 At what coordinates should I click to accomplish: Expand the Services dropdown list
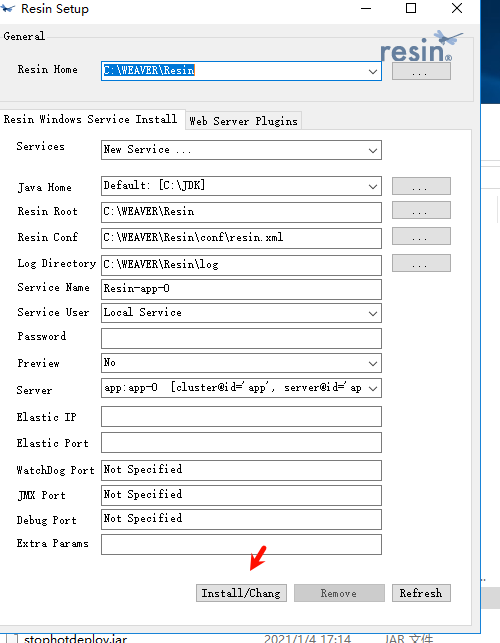[x=372, y=150]
